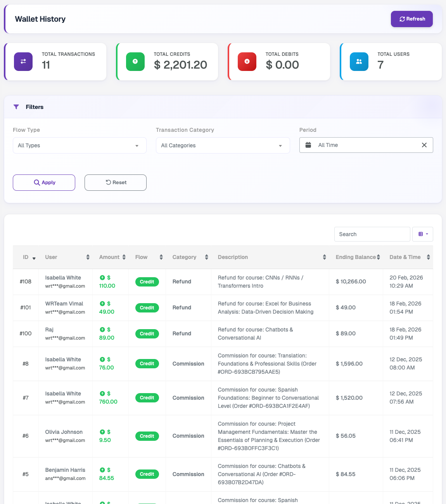Click the date 12 Dec, 2025 08:00 AM
The width and height of the screenshot is (446, 504).
pos(406,364)
